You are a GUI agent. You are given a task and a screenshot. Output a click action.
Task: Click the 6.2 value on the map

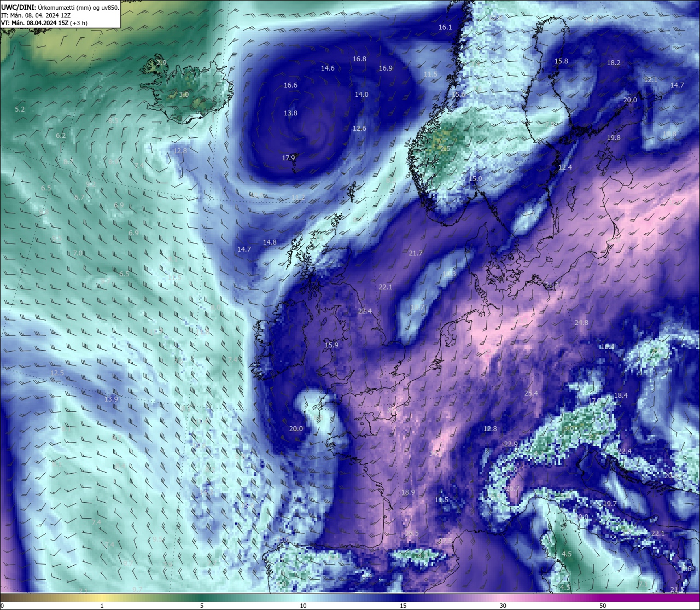(x=61, y=136)
